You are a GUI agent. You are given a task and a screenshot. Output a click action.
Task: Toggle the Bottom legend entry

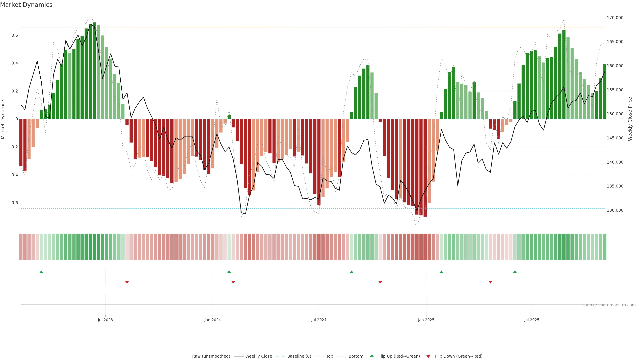pyautogui.click(x=356, y=356)
